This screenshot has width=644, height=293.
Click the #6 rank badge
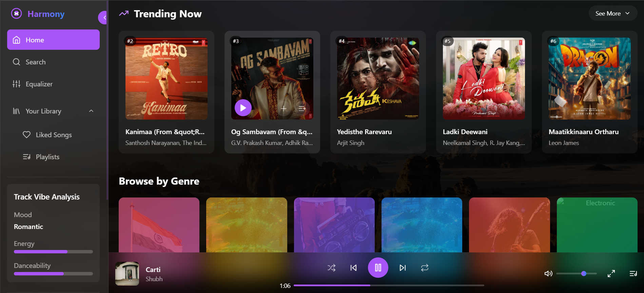click(x=553, y=41)
